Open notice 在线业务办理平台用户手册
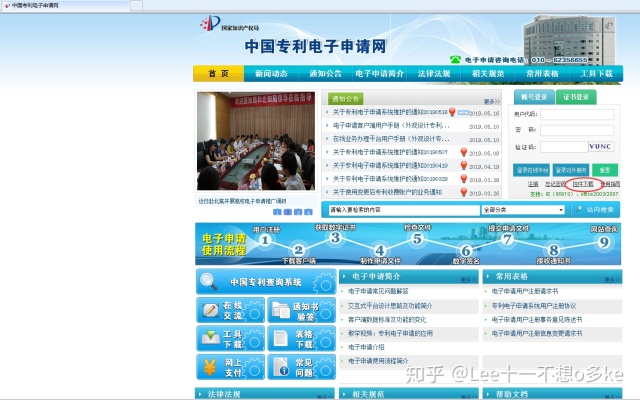Viewport: 640px width, 400px height. pos(391,139)
